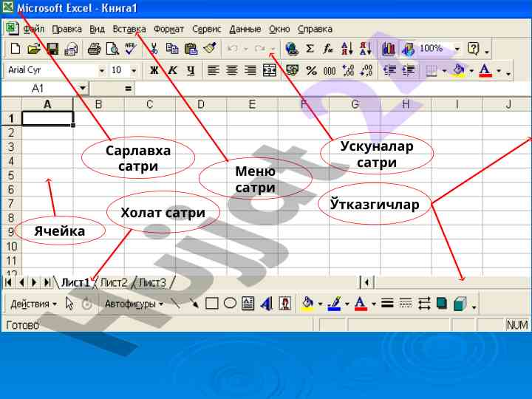The height and width of the screenshot is (399, 532).
Task: Toggle underline Ч formatting
Action: pyautogui.click(x=191, y=71)
